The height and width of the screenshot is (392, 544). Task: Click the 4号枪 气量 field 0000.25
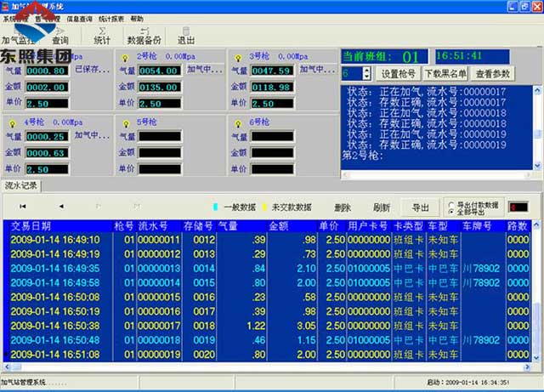(47, 136)
